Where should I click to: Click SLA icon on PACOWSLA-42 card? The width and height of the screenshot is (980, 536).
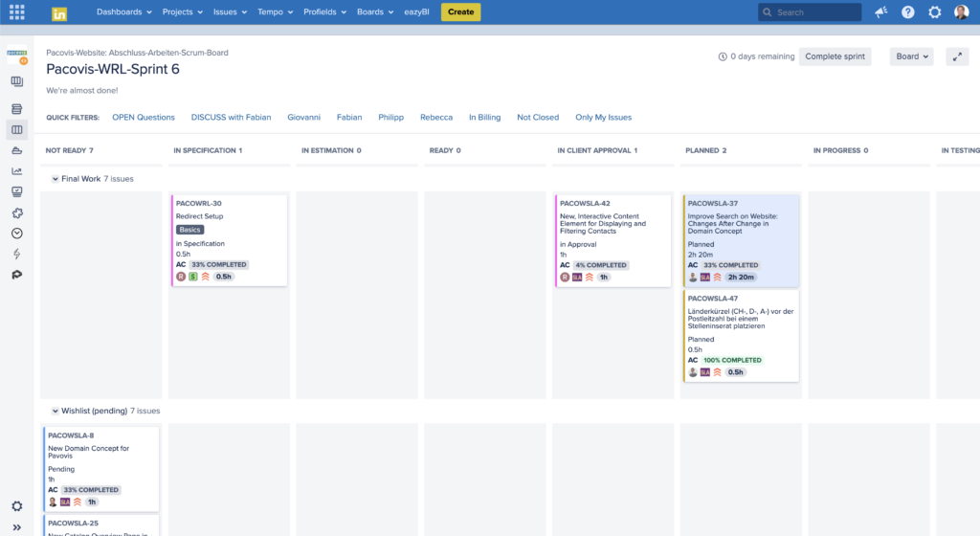point(577,277)
